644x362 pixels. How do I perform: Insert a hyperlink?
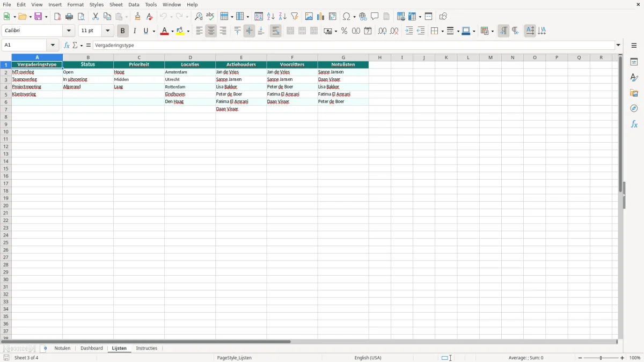click(x=363, y=17)
